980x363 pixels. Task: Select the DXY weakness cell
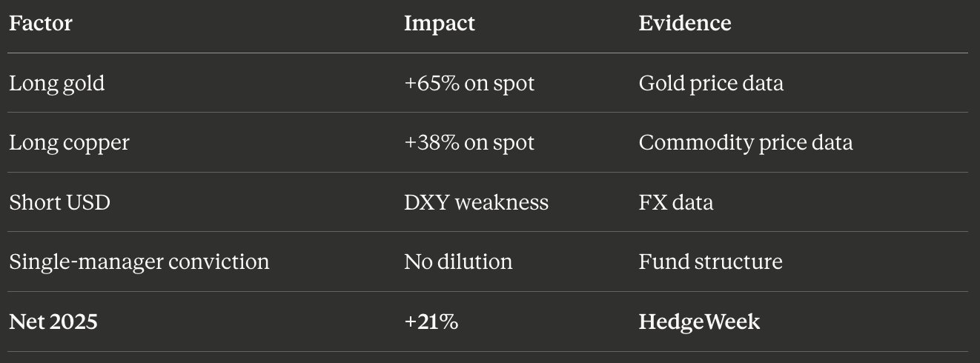[x=476, y=202]
